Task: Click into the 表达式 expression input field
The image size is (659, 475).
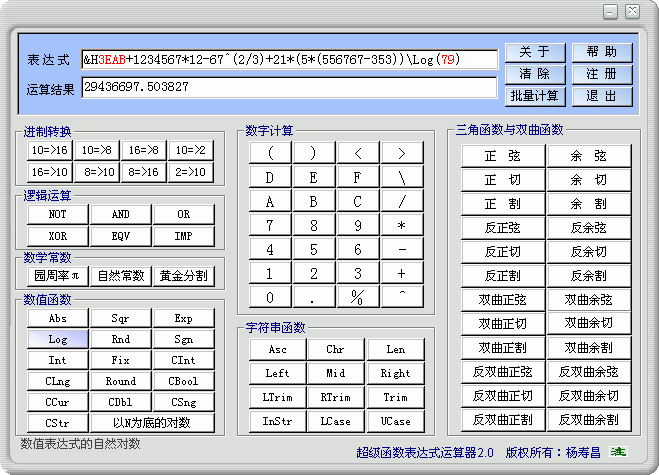Action: tap(290, 59)
